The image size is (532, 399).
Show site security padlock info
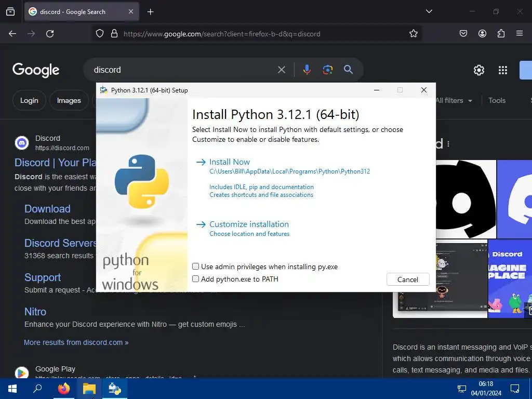[114, 34]
